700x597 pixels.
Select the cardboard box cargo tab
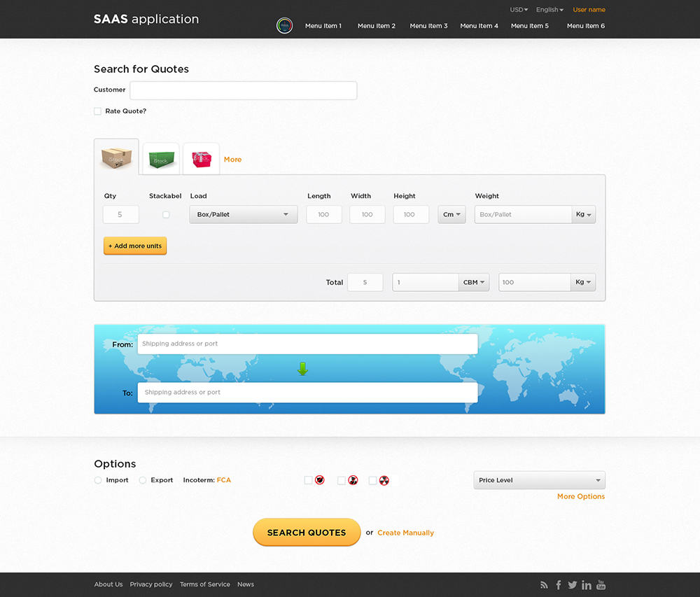pyautogui.click(x=116, y=157)
